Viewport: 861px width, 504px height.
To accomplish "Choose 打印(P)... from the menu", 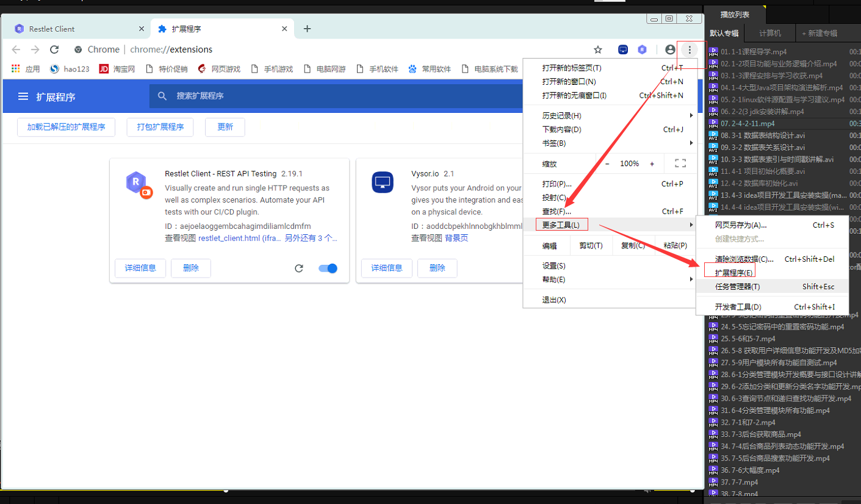I will click(610, 184).
